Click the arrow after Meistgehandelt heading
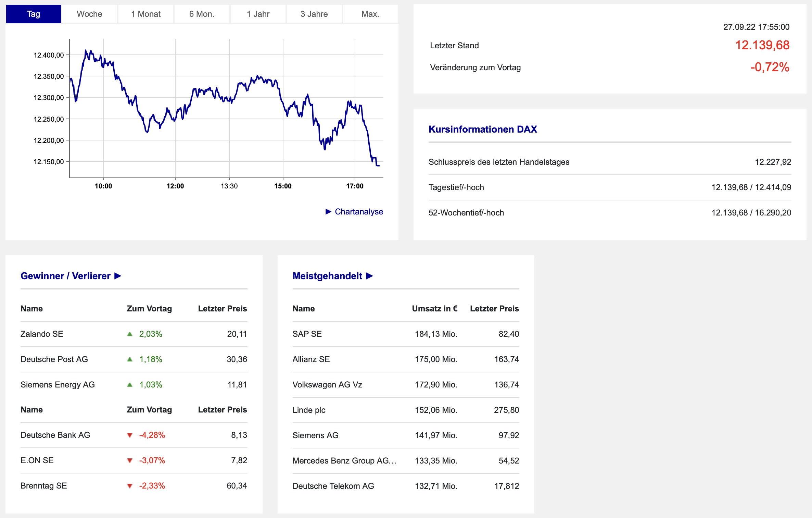This screenshot has width=812, height=518. [370, 276]
